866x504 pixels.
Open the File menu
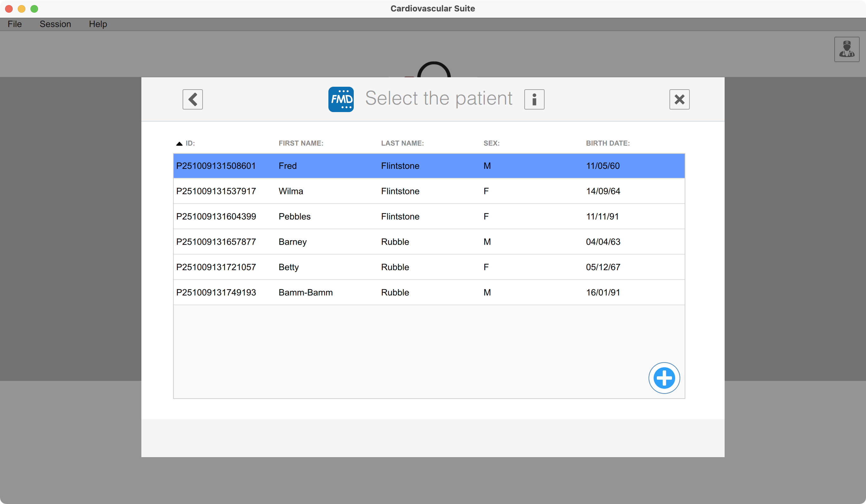[15, 24]
